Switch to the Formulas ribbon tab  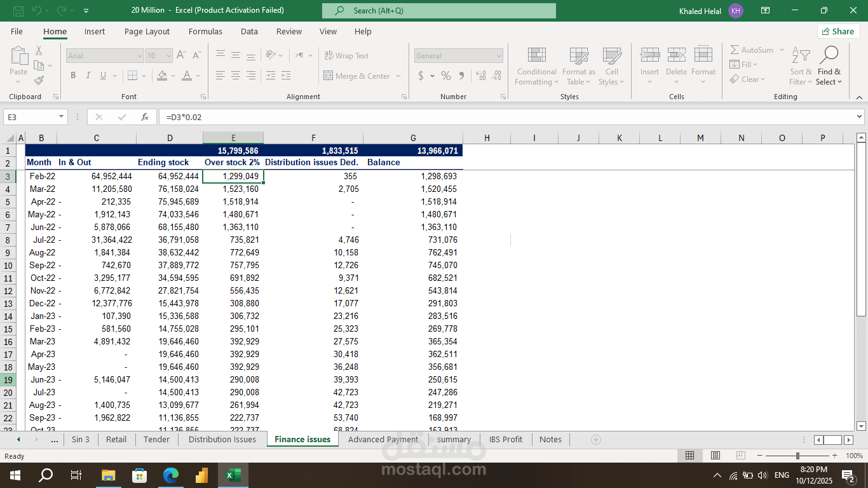tap(205, 31)
